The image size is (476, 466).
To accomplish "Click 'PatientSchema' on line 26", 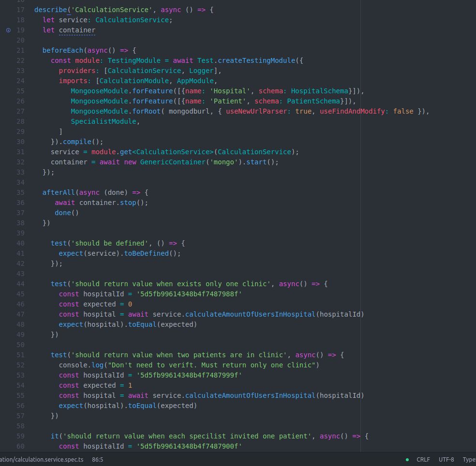I will tap(313, 101).
